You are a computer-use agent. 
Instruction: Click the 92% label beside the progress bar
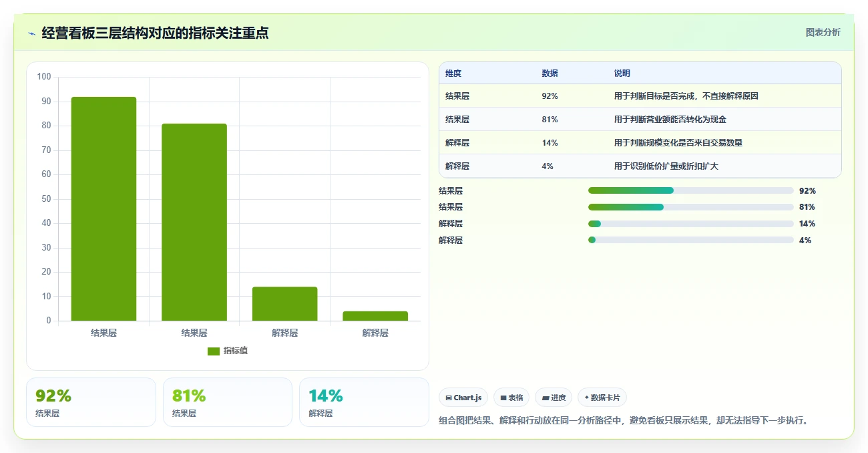(x=807, y=191)
